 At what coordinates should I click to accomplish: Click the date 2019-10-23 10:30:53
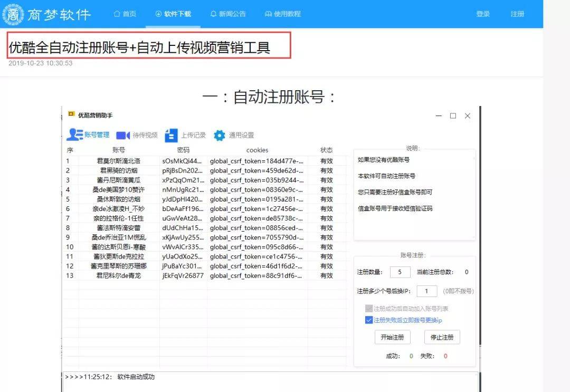tap(40, 63)
